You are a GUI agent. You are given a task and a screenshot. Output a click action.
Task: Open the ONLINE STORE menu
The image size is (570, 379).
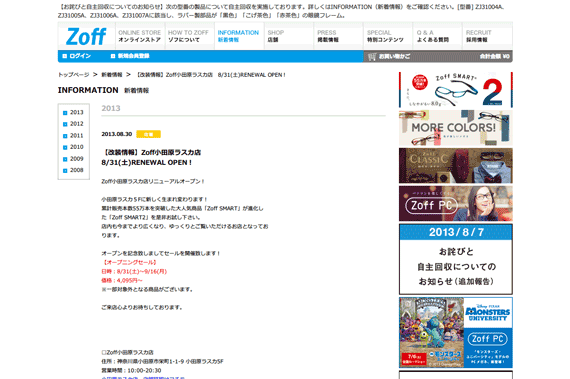[x=140, y=36]
